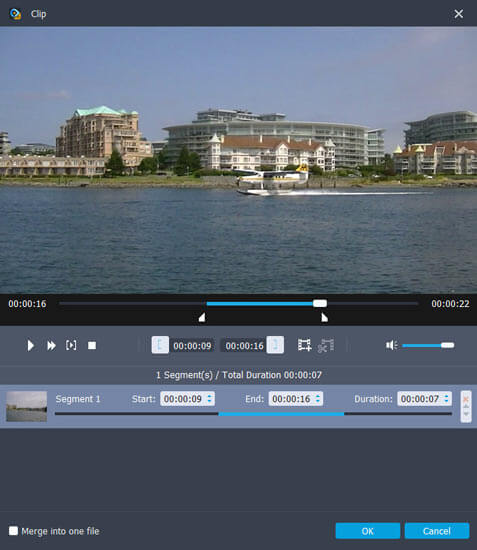The width and height of the screenshot is (477, 550).
Task: Adjust Segment 1 Duration stepper
Action: [446, 399]
